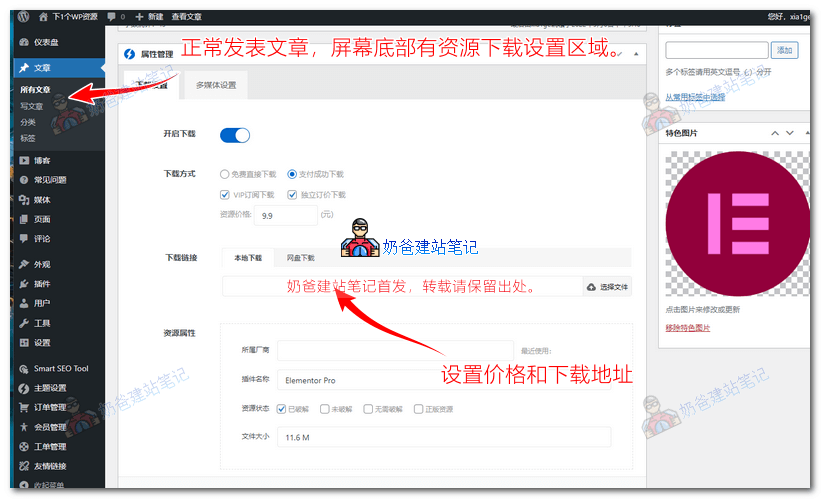Open 分类 submenu item
Image resolution: width=821 pixels, height=499 pixels.
[28, 123]
